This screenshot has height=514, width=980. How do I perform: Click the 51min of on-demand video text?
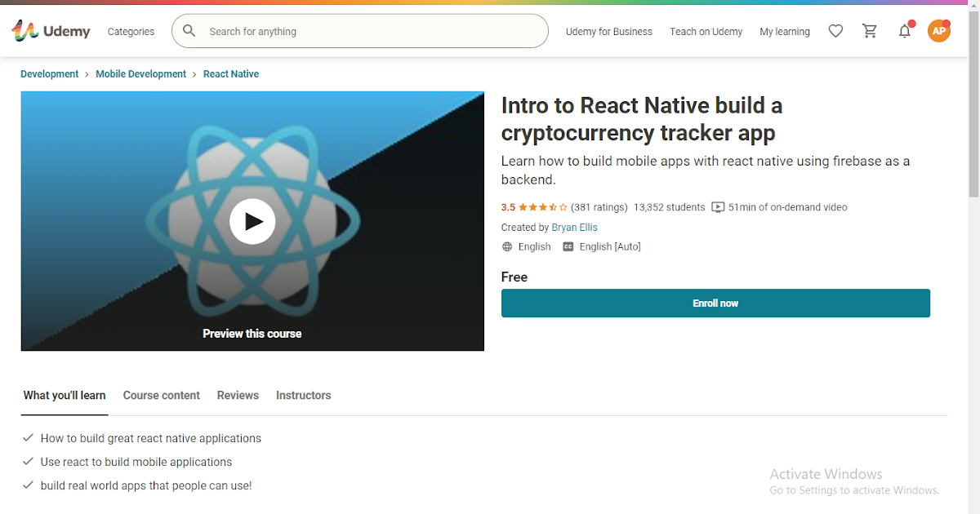[x=788, y=207]
